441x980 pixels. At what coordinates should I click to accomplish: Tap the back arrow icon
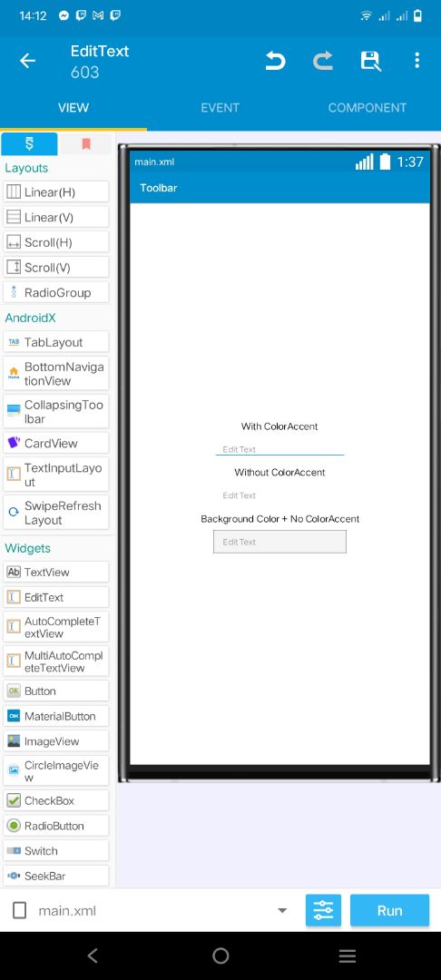tap(27, 61)
